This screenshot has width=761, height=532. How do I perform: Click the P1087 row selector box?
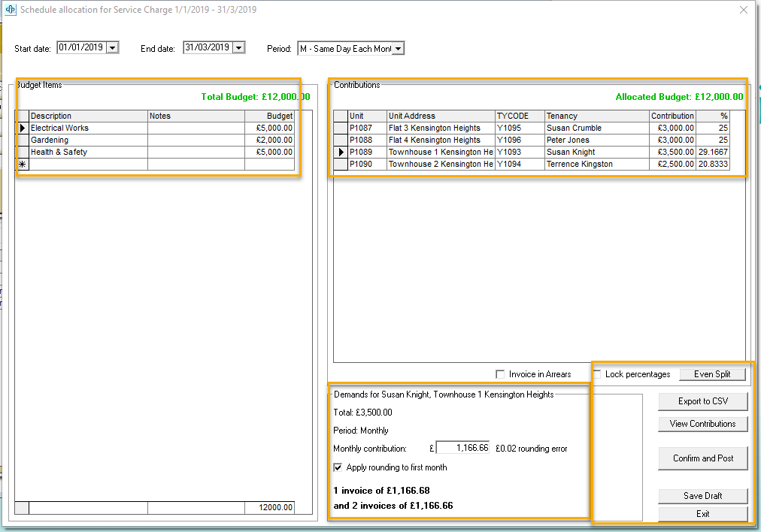[x=341, y=128]
